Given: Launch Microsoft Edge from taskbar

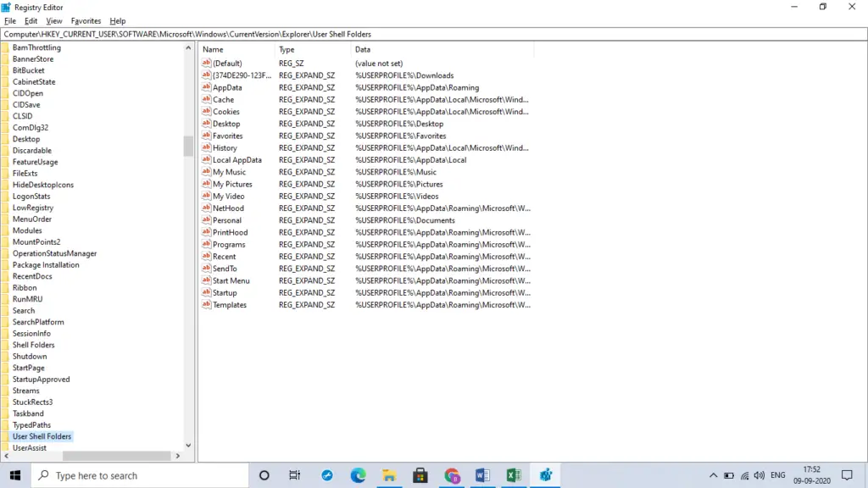Looking at the screenshot, I should pyautogui.click(x=359, y=475).
